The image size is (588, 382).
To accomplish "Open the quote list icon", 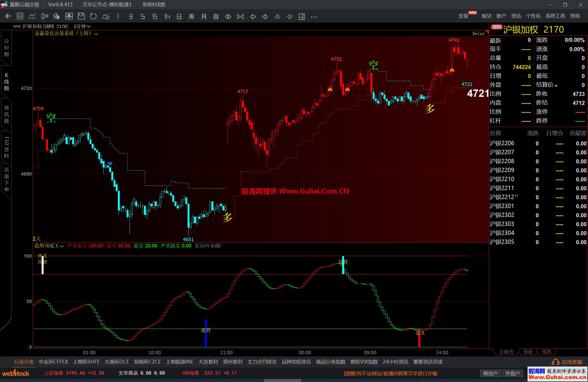I will [20, 17].
